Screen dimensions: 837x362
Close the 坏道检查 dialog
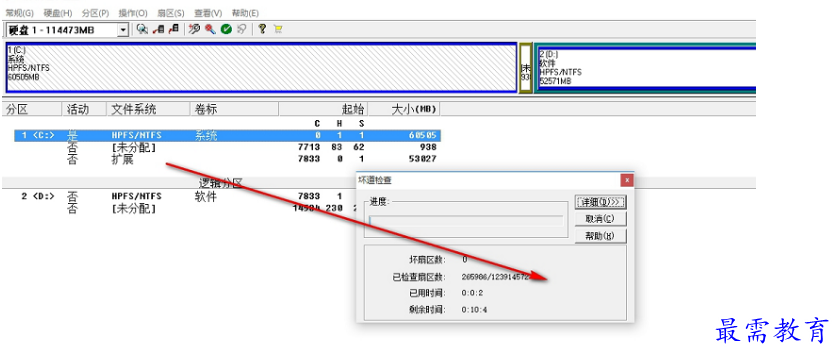(627, 180)
